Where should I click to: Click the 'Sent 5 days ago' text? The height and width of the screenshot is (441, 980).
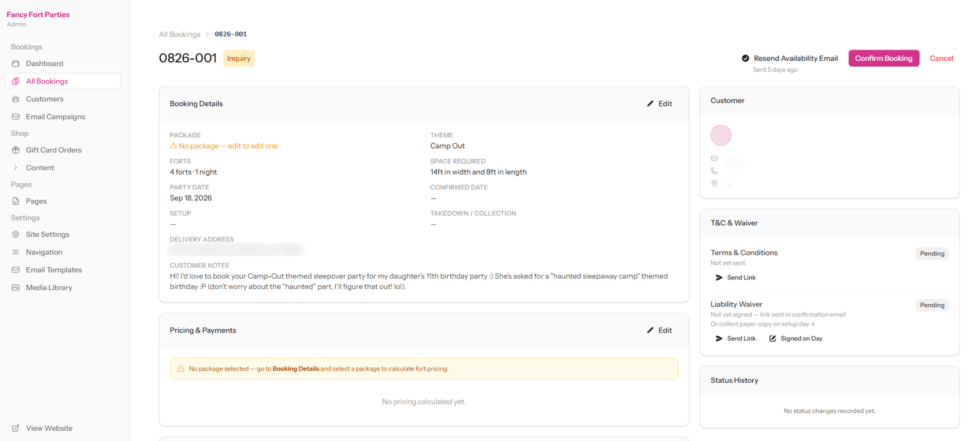[775, 70]
